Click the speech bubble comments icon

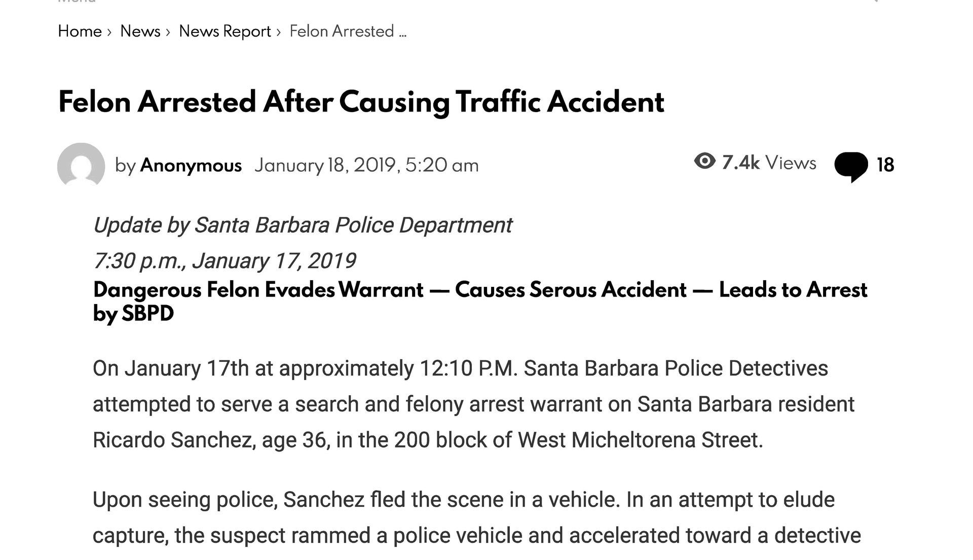tap(851, 166)
